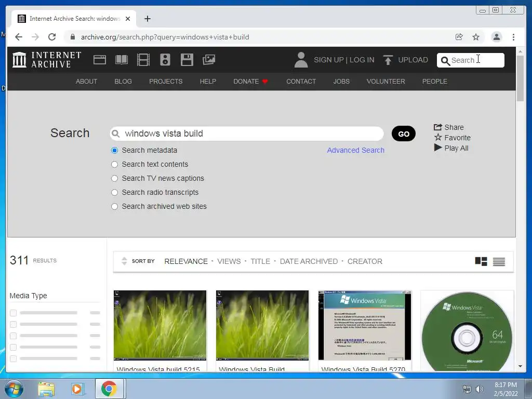Open the Video film strip icon
This screenshot has height=399, width=532.
tap(143, 60)
